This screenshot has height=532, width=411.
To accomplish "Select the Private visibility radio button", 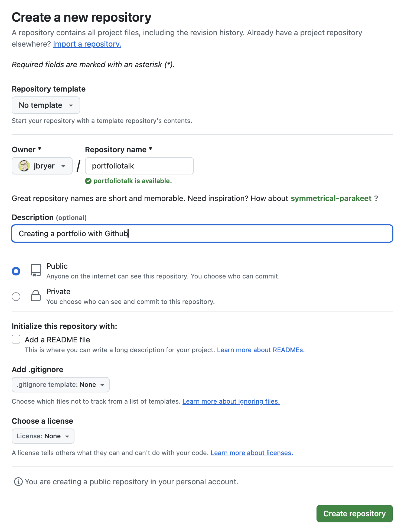I will 16,297.
